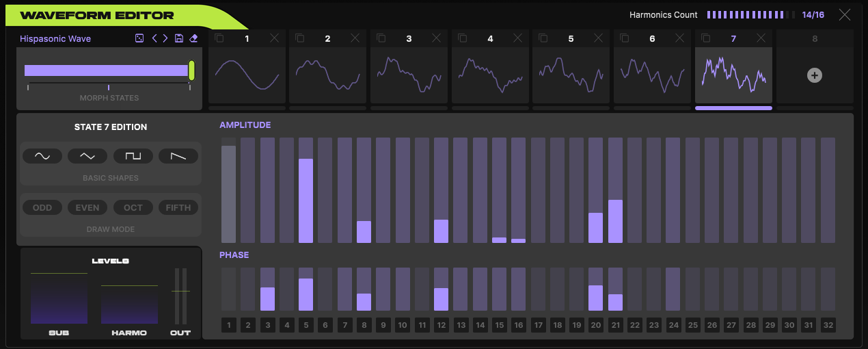The width and height of the screenshot is (868, 349).
Task: Set phase of harmonic 5
Action: 306,289
